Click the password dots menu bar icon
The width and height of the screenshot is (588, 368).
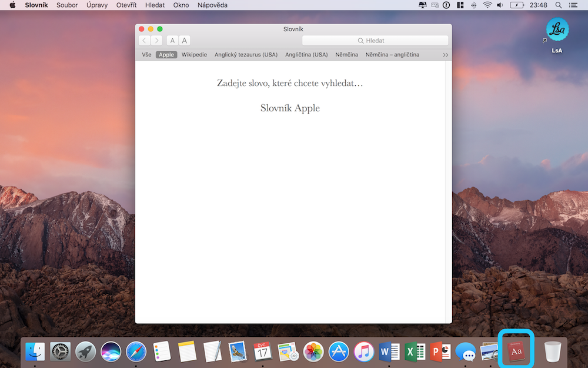pyautogui.click(x=435, y=5)
